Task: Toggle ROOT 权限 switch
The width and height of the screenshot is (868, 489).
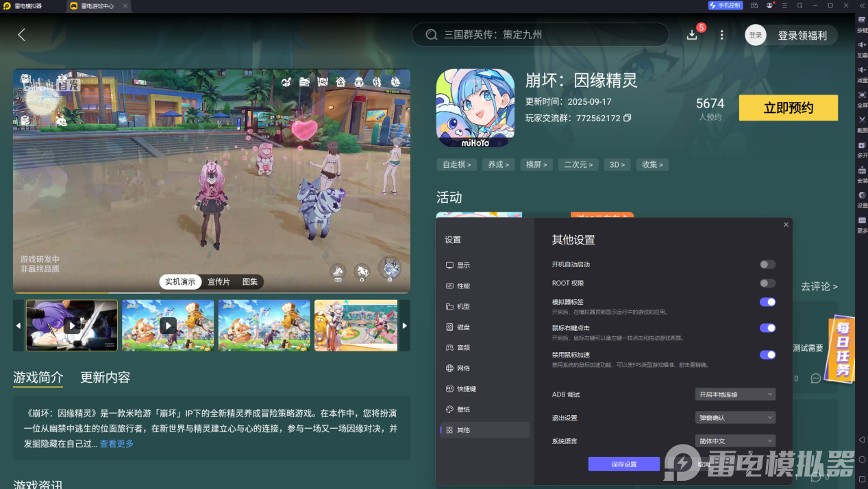Action: (767, 284)
